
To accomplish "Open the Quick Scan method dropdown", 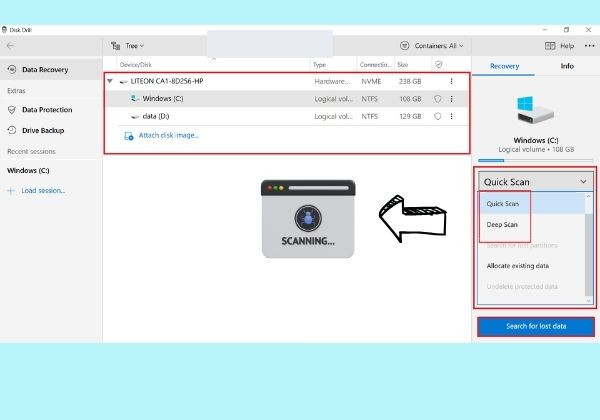I will click(x=536, y=182).
